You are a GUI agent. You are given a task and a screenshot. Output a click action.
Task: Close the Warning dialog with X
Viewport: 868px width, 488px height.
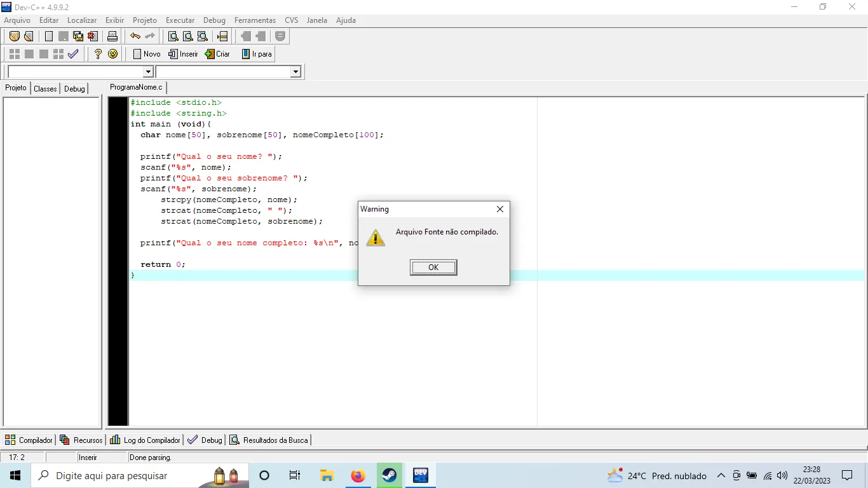pyautogui.click(x=499, y=209)
